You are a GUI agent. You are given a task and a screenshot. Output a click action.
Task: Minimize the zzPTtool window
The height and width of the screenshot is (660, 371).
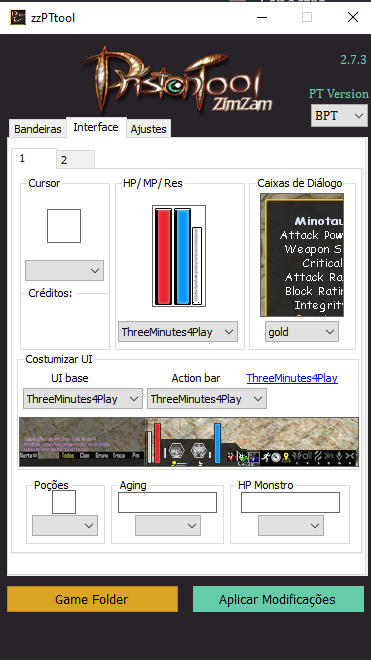[x=262, y=17]
